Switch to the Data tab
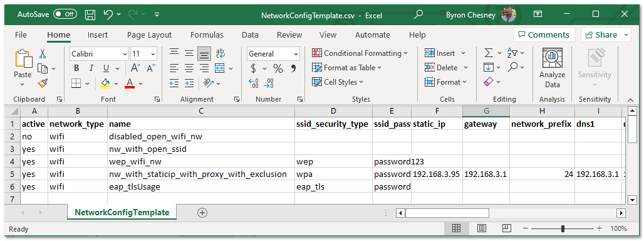This screenshot has width=644, height=241. pos(250,35)
